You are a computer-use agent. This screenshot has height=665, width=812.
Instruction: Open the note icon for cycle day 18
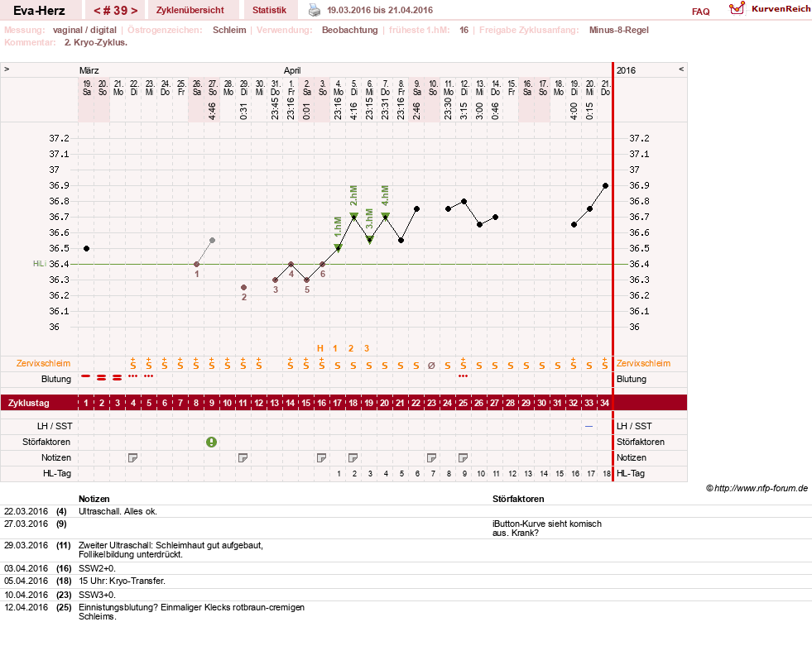[353, 458]
